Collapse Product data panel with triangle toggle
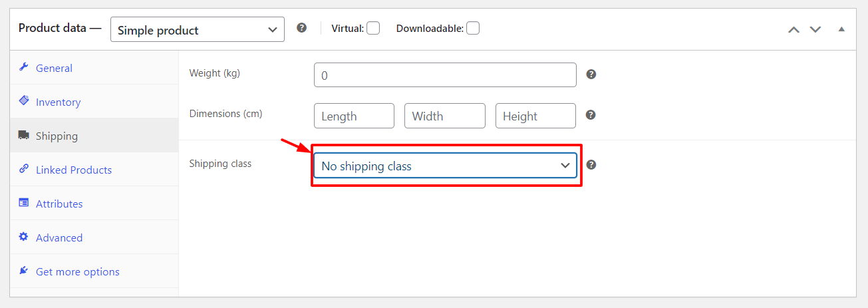Screen dimensions: 868x308 click(841, 29)
